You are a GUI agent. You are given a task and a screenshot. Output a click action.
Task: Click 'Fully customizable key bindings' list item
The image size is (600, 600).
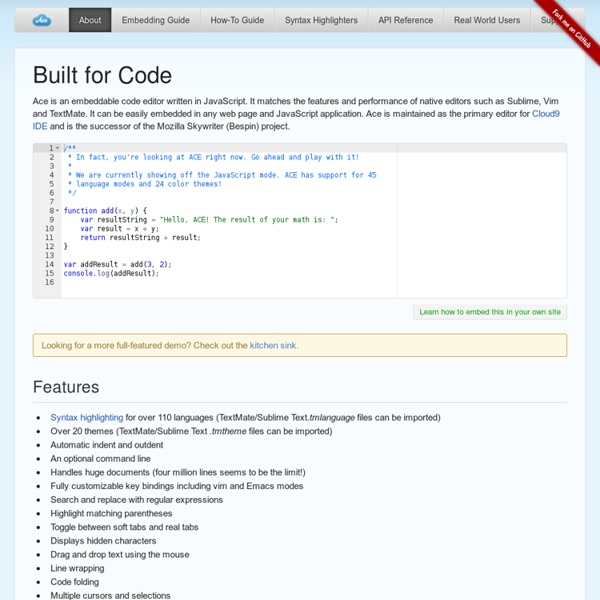click(x=177, y=486)
